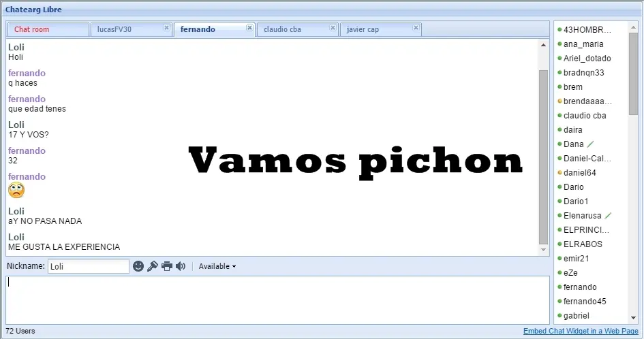Toggle the sound speaker icon
This screenshot has width=644, height=339.
click(x=181, y=266)
